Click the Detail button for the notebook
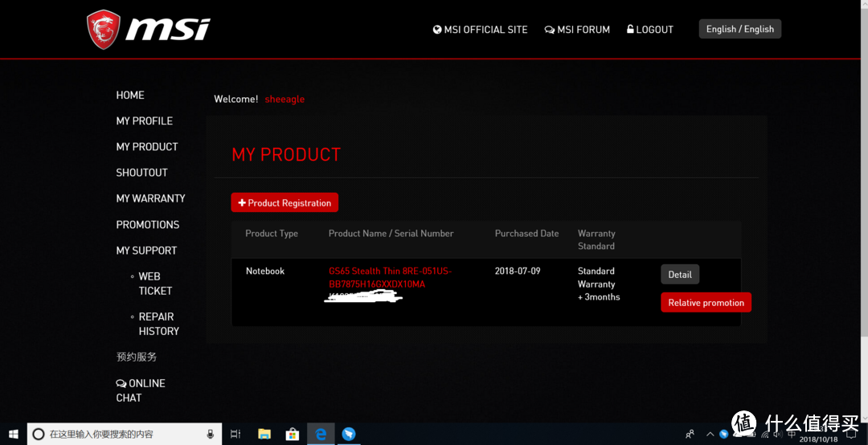The height and width of the screenshot is (445, 868). click(x=680, y=275)
